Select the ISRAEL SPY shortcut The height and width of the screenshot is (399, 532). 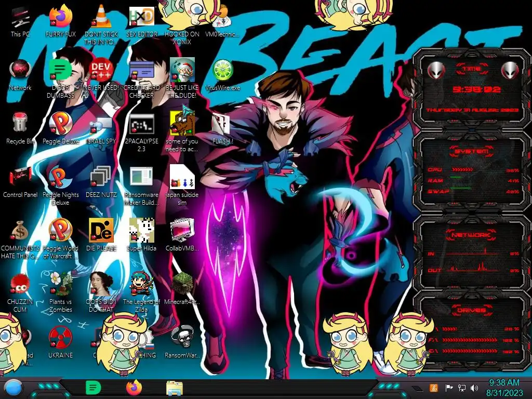click(101, 130)
